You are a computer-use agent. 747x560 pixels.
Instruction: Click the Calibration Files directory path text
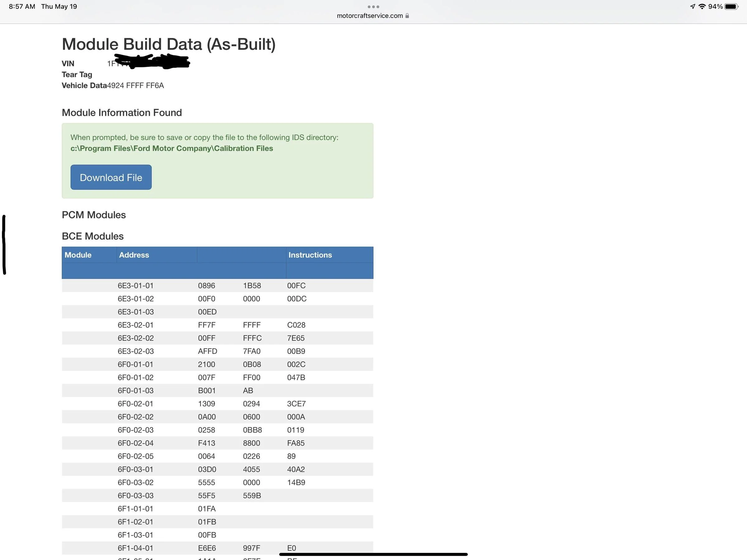coord(171,148)
